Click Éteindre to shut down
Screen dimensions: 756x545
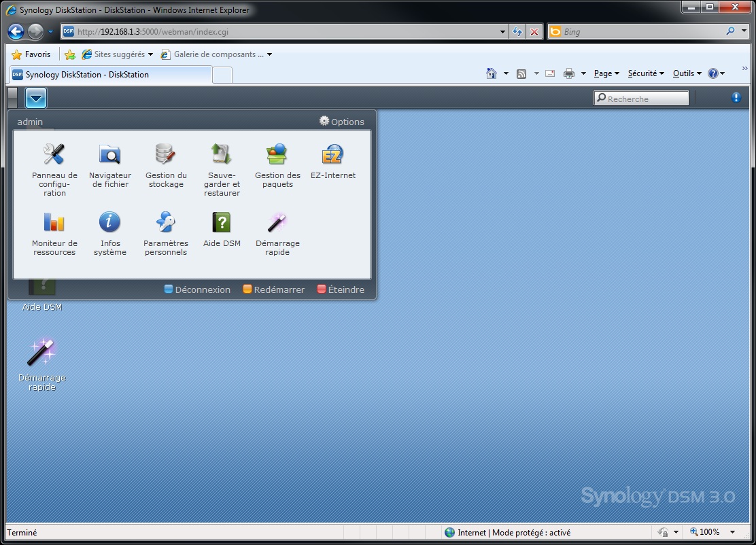341,289
